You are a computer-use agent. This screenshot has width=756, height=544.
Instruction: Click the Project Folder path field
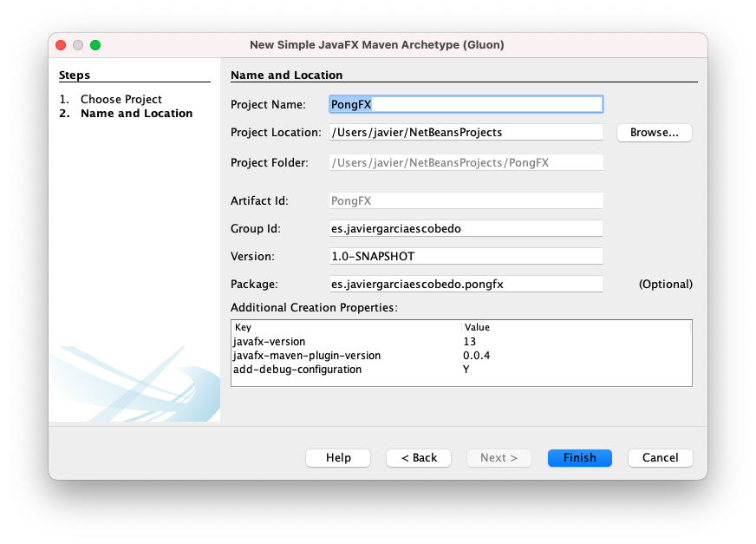click(466, 162)
